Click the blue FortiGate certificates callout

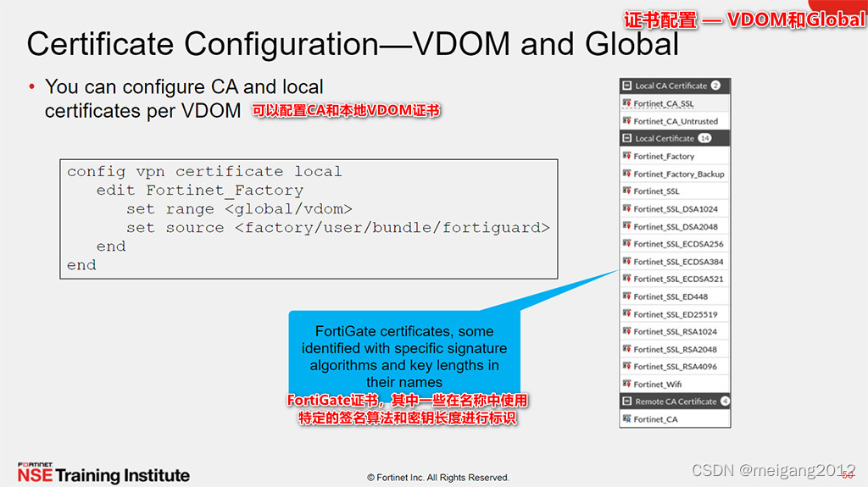pos(404,354)
